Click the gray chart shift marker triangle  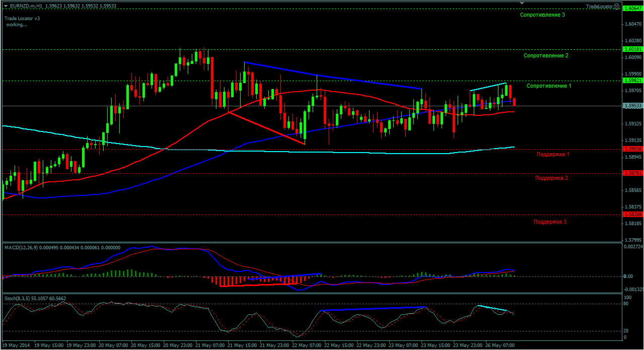pyautogui.click(x=522, y=4)
